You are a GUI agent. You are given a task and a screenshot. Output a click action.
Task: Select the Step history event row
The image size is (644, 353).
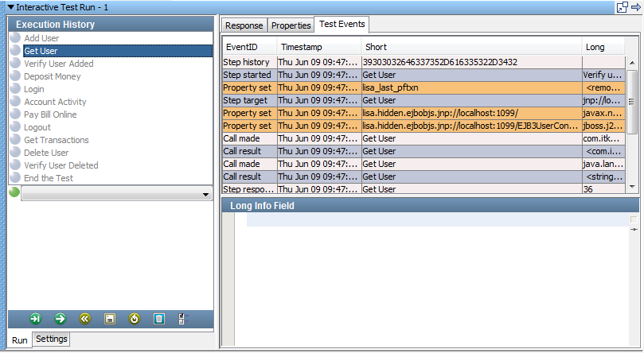tap(423, 62)
